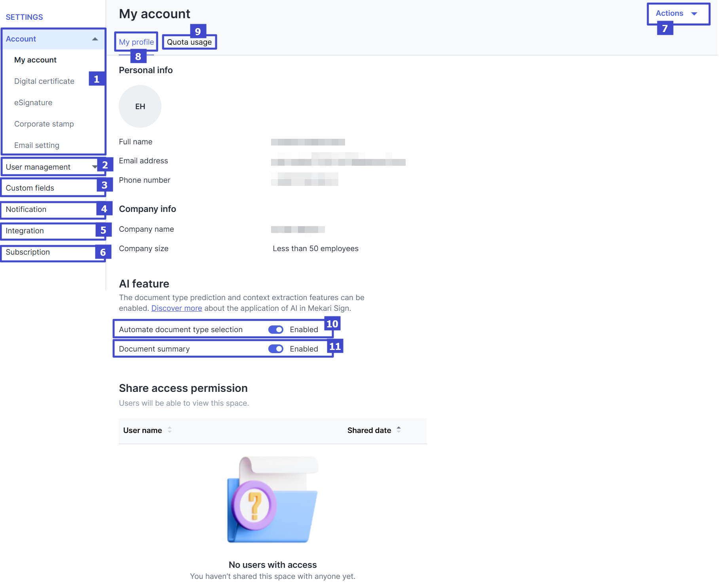Switch to the Quota usage tab
The width and height of the screenshot is (725, 588).
189,42
